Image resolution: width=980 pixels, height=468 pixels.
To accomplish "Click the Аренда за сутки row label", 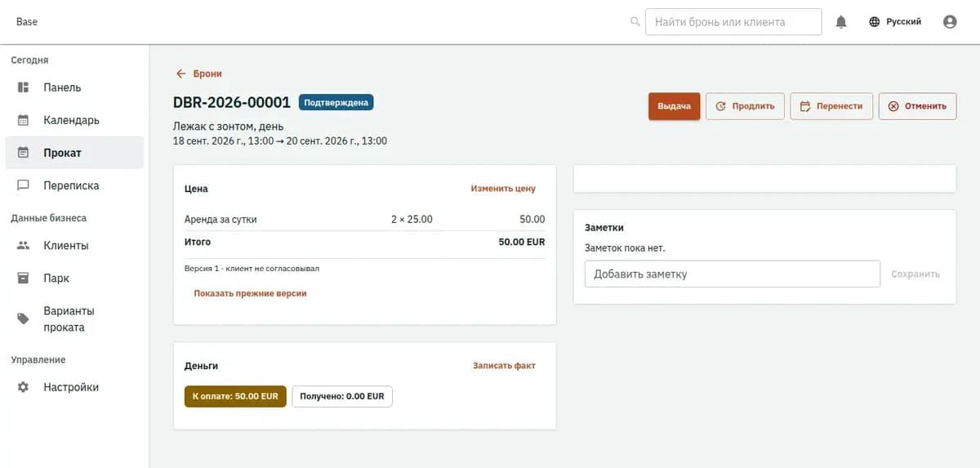I will (x=220, y=220).
